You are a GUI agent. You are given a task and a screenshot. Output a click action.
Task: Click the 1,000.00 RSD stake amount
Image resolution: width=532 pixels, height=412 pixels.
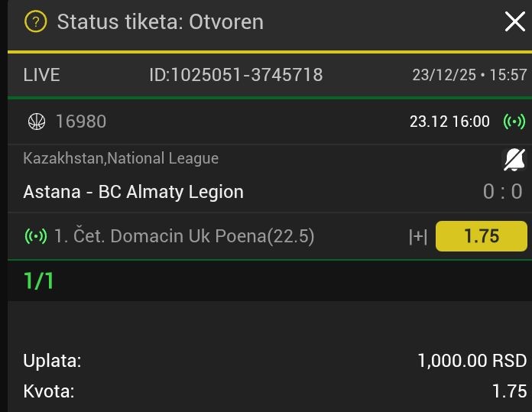coord(472,361)
